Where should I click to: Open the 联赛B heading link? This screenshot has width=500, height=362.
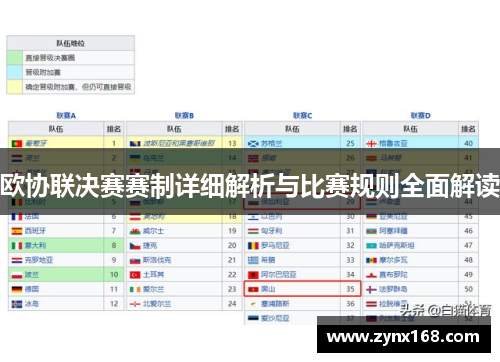184,116
